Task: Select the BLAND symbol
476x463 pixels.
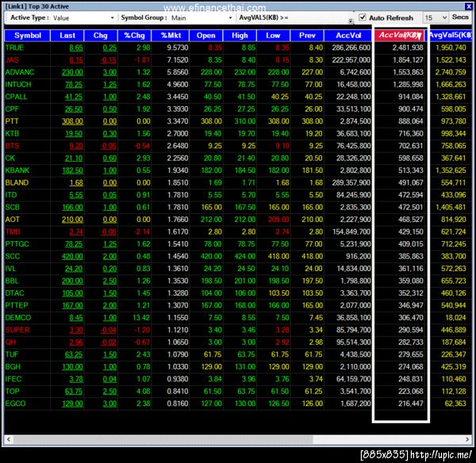Action: [17, 182]
